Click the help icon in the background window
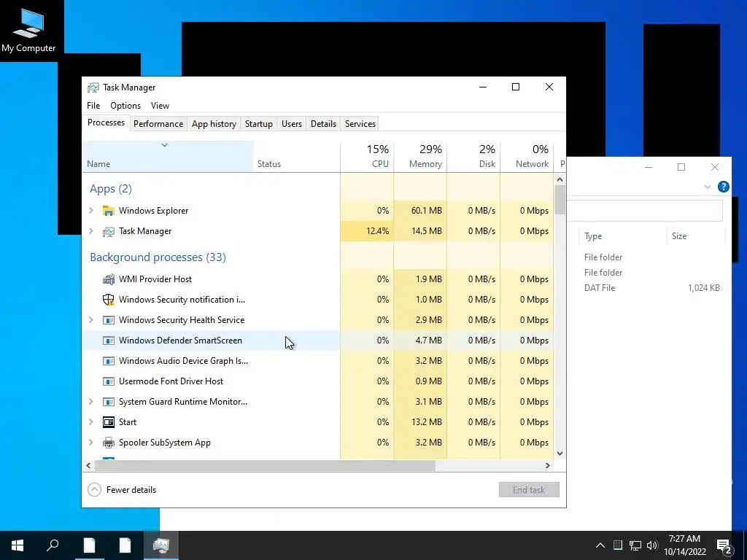747x560 pixels. click(723, 187)
